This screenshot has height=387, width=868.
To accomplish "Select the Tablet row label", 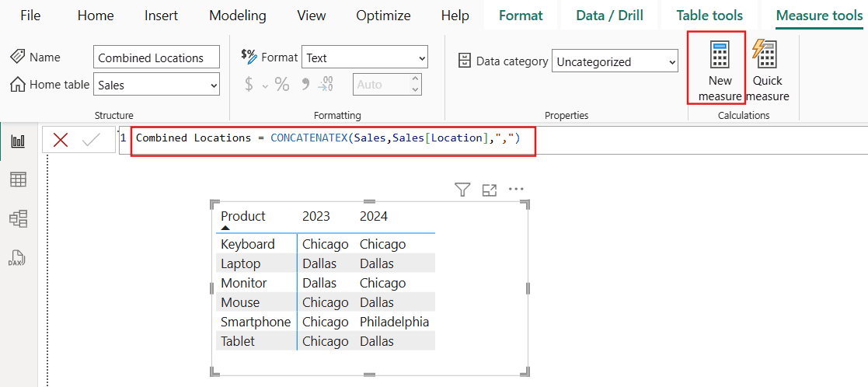I will 238,341.
